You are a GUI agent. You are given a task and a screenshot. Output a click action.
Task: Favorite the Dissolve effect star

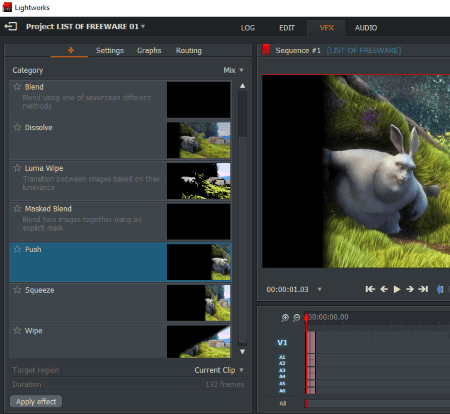[x=17, y=127]
